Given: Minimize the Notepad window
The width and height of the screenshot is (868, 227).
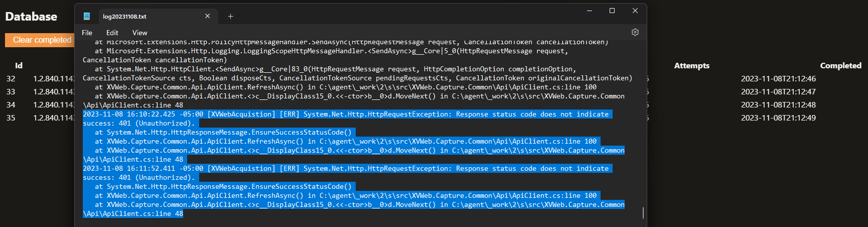Looking at the screenshot, I should [x=590, y=11].
